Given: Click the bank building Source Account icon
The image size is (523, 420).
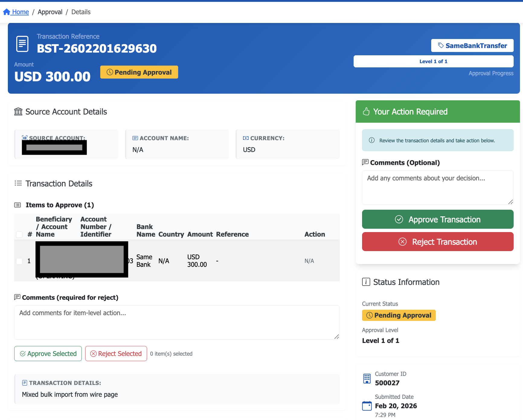Looking at the screenshot, I should pyautogui.click(x=18, y=112).
